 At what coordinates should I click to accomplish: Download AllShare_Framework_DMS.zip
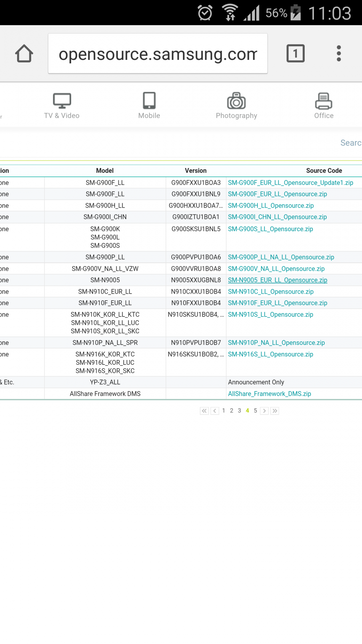tap(270, 394)
